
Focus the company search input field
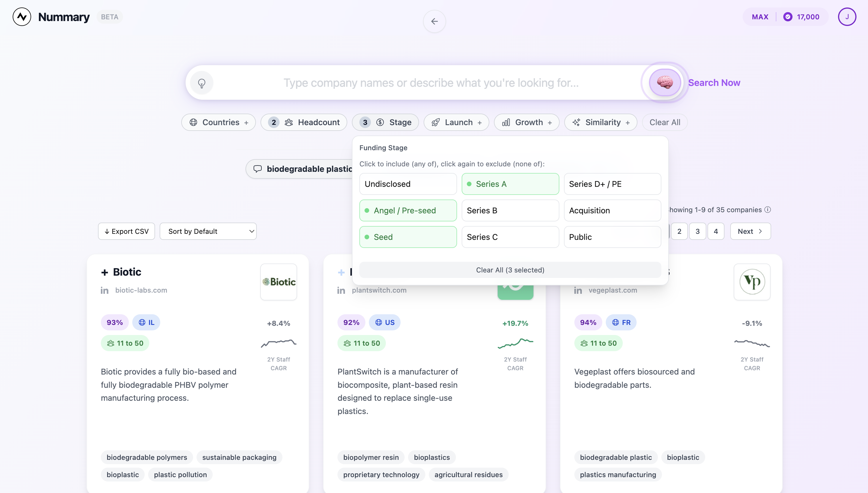tap(431, 83)
